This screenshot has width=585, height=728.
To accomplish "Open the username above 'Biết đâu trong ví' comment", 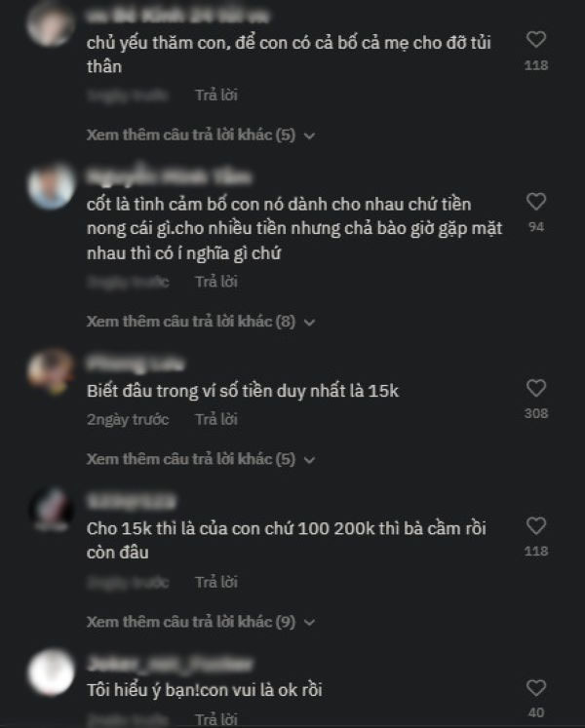I will (x=136, y=364).
